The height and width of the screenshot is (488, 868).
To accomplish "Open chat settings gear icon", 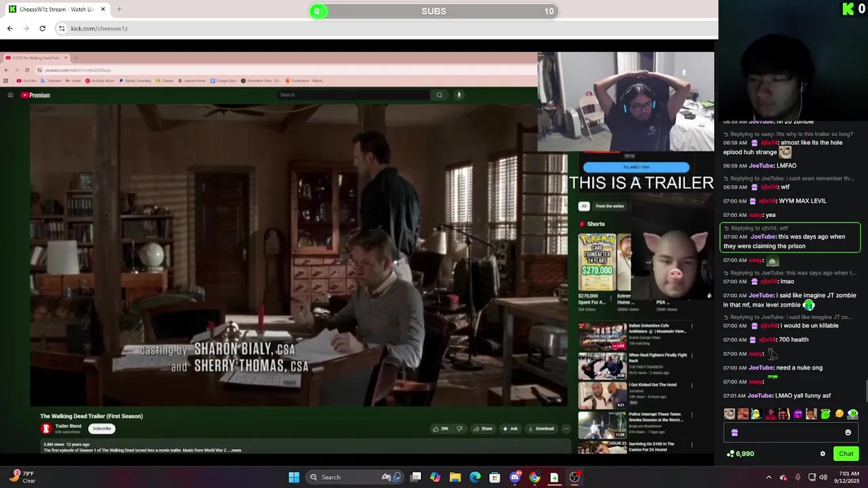I will [x=823, y=454].
